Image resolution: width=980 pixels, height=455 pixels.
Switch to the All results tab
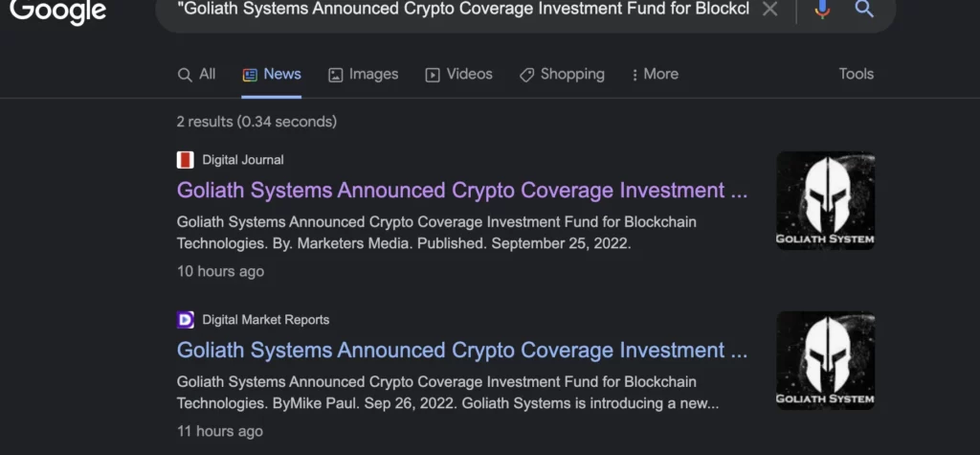coord(197,75)
